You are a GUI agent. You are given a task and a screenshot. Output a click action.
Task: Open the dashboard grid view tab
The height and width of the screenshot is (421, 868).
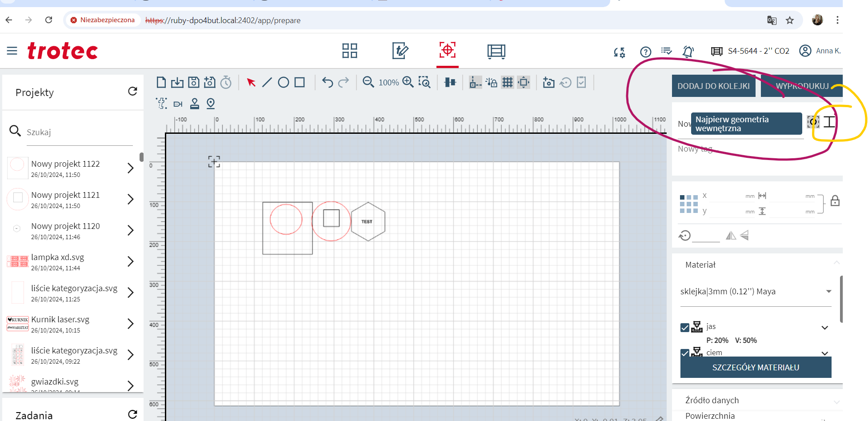coord(350,51)
